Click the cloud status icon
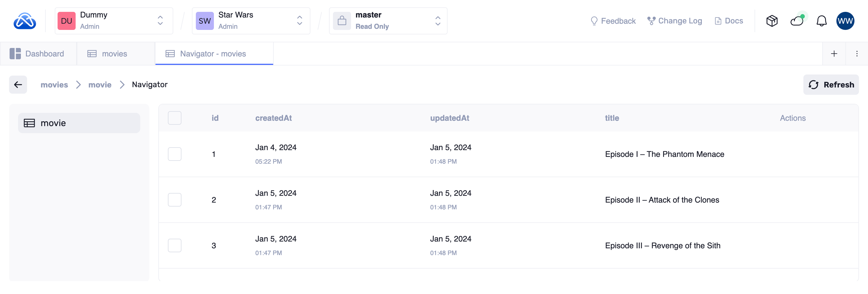Screen dimensions: 868x294 tap(797, 21)
